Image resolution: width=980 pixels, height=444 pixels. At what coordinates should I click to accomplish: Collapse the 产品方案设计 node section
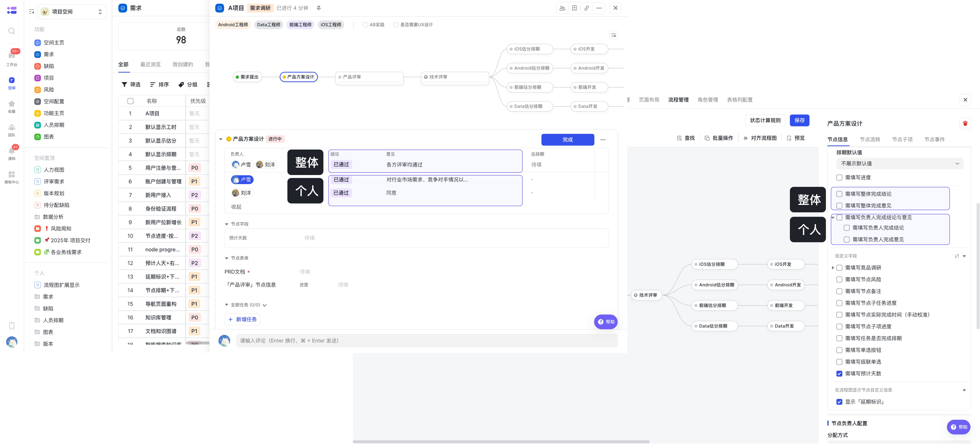tap(221, 139)
